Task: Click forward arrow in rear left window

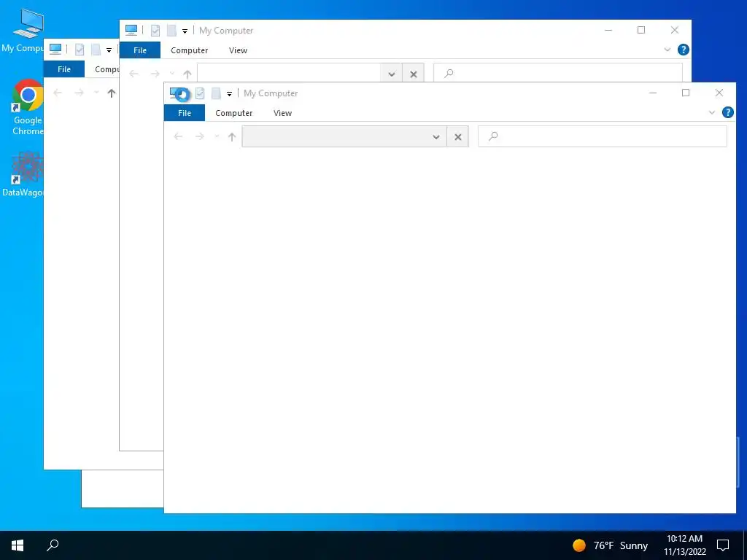Action: point(79,93)
